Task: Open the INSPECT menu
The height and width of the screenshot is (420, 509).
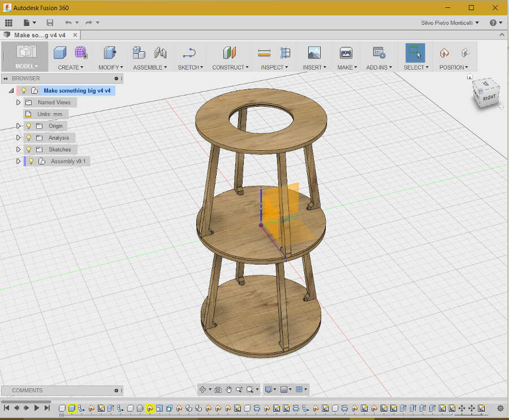Action: [274, 67]
